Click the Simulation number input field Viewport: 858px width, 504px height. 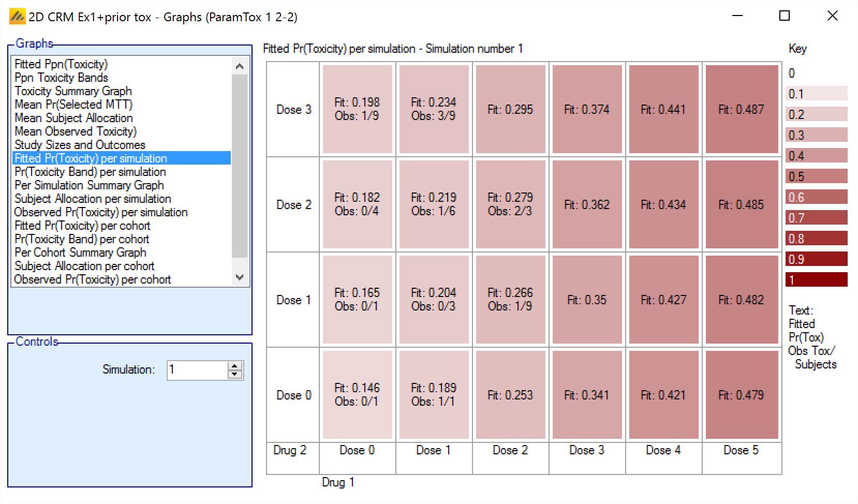197,370
